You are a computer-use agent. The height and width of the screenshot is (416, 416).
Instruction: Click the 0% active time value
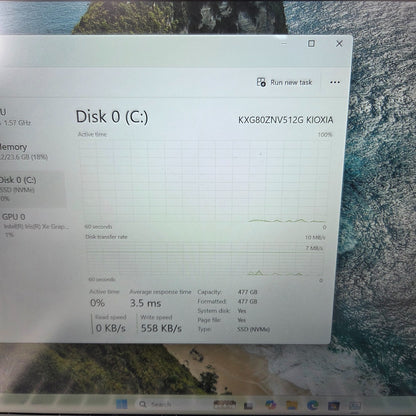point(97,303)
